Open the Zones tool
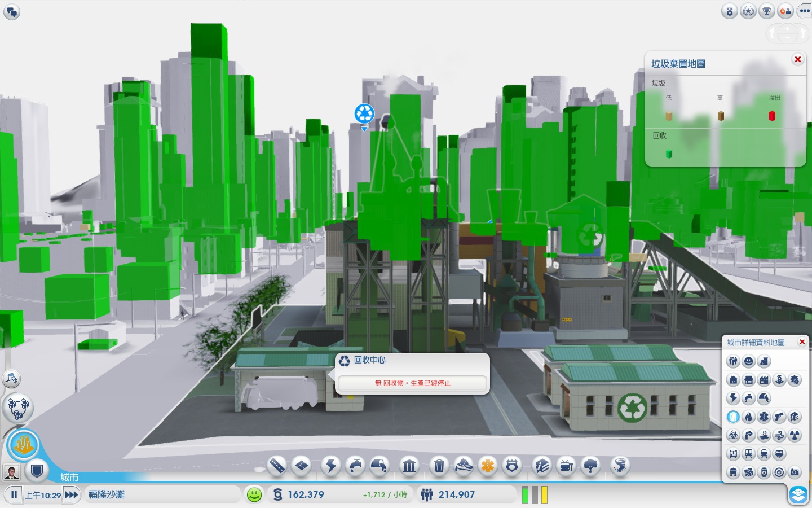The width and height of the screenshot is (812, 508). (x=302, y=466)
